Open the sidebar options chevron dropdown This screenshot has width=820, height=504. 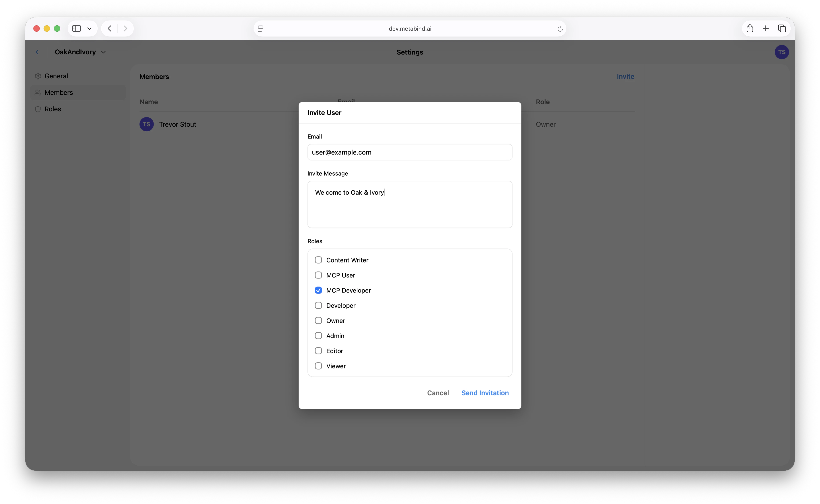[x=89, y=29]
